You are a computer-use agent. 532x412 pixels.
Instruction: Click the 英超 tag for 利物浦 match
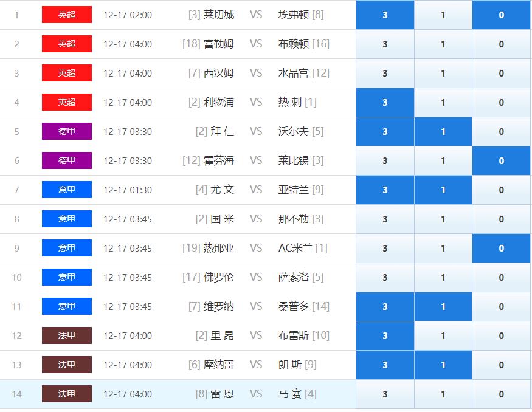tap(67, 102)
